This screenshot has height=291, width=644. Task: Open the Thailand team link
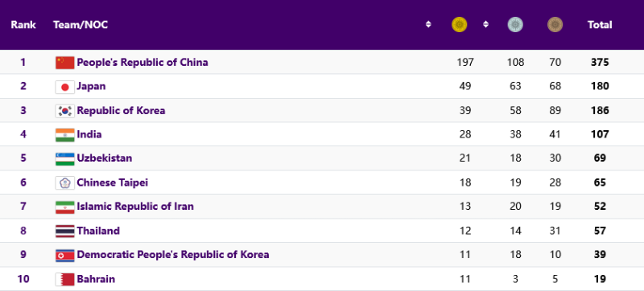(98, 231)
